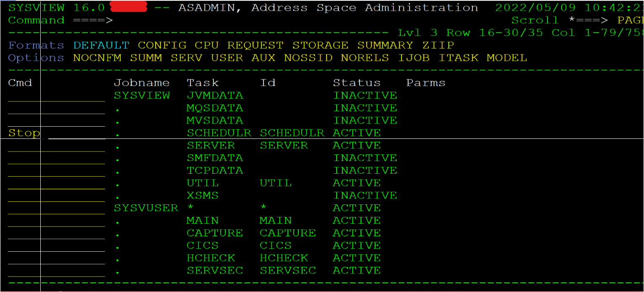The image size is (644, 292).
Task: Click the Id column header
Action: pos(268,83)
